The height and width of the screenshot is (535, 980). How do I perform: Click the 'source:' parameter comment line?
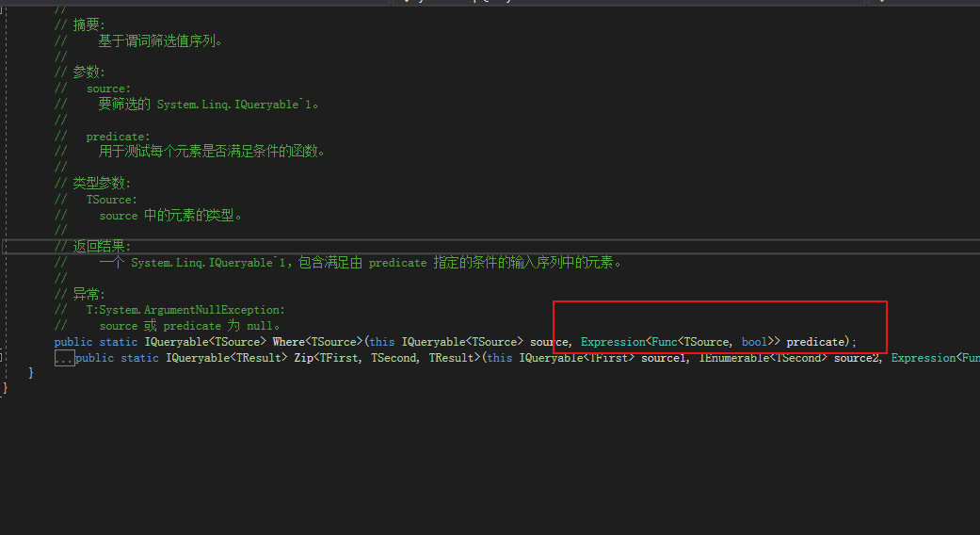point(108,89)
